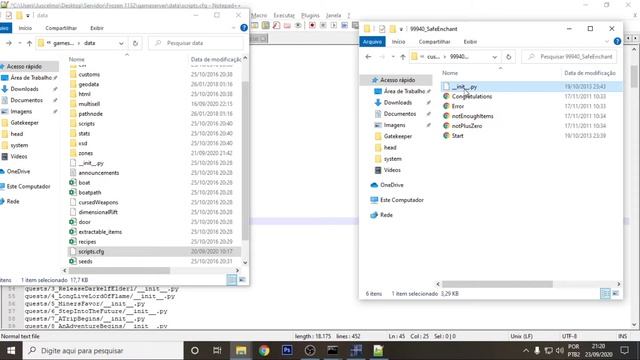640x360 pixels.
Task: Open Exibir tab in data window
Action: [x=97, y=28]
